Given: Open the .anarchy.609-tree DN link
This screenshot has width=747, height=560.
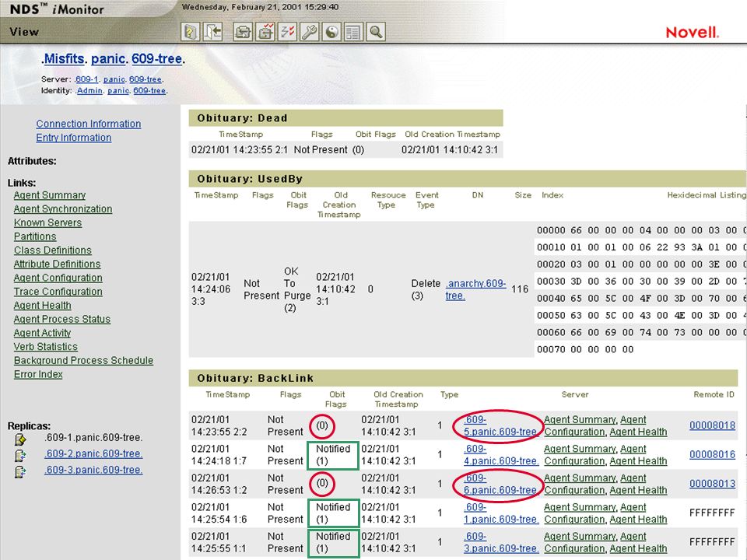Looking at the screenshot, I should 475,289.
